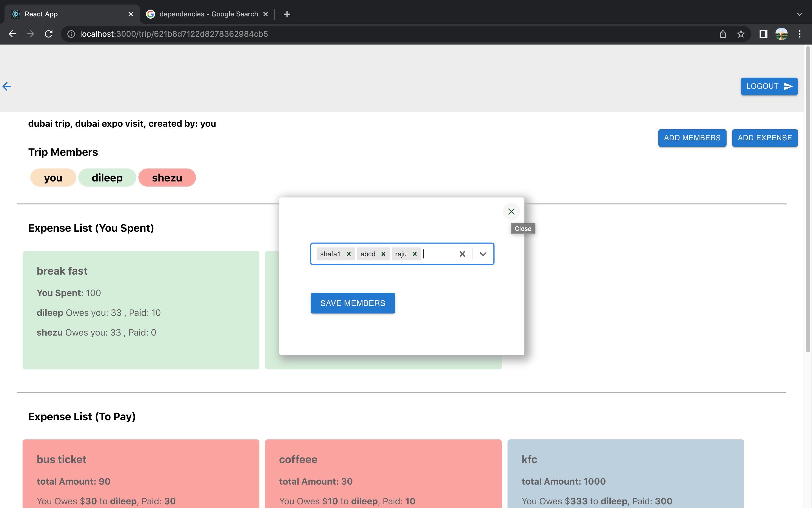Open the Chrome profile avatar
Image resolution: width=812 pixels, height=508 pixels.
point(782,34)
